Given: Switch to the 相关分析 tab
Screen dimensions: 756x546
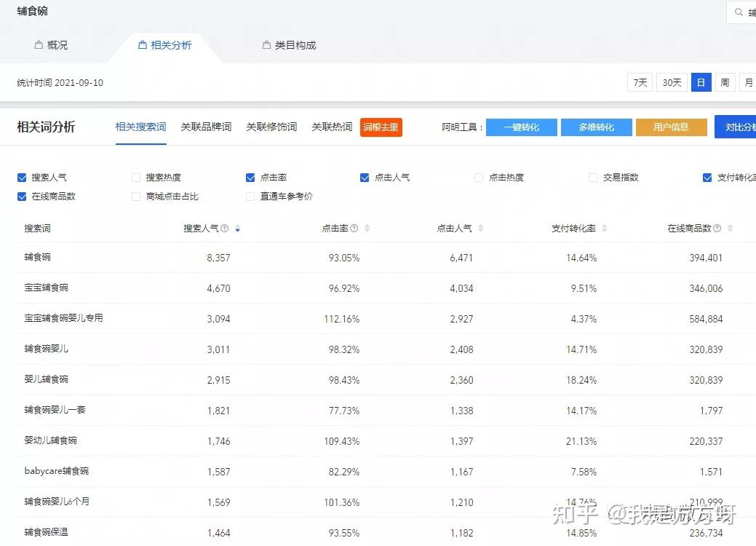Looking at the screenshot, I should click(165, 45).
